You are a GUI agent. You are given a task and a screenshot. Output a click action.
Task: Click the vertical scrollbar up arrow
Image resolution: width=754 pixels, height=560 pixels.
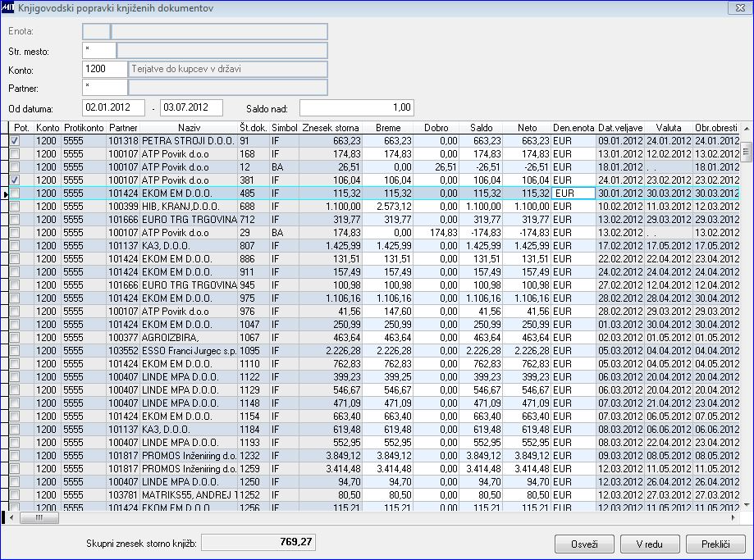747,128
